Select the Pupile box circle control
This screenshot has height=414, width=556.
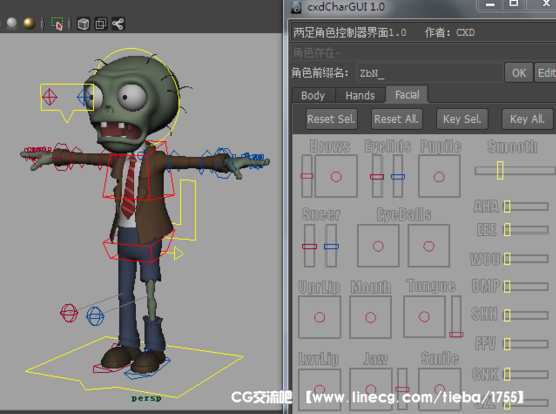[439, 177]
